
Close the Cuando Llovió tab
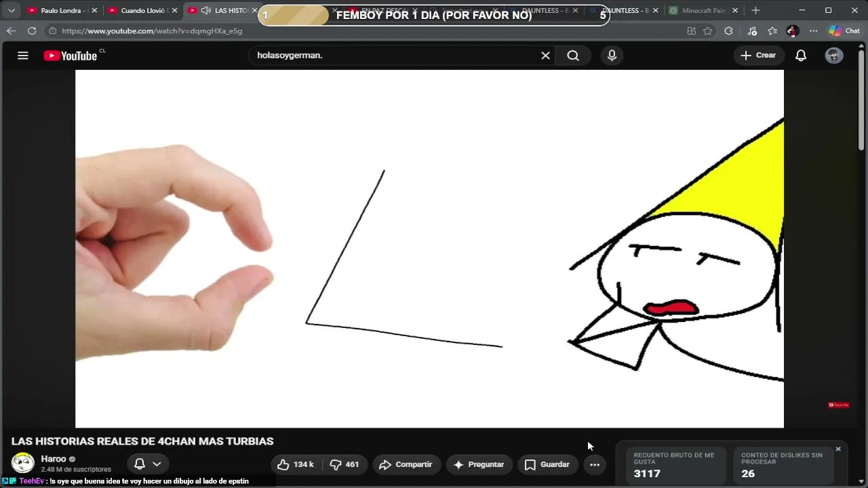174,10
